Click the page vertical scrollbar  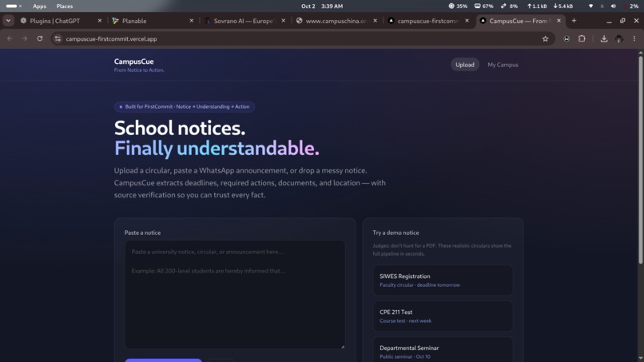[x=640, y=161]
